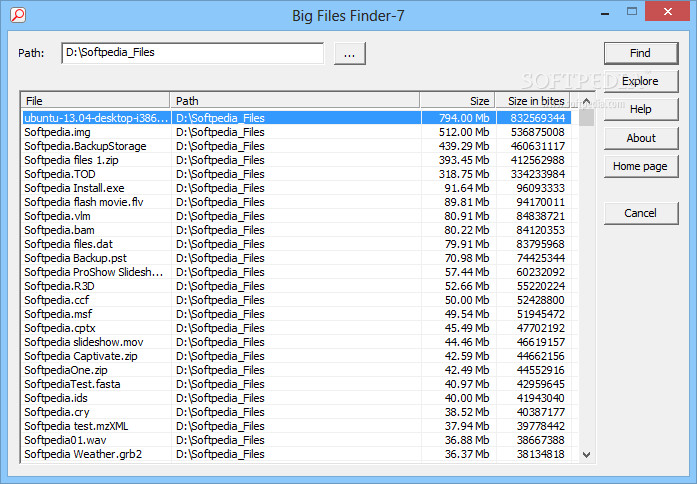The image size is (697, 484).
Task: Click byte value 52428800
Action: coord(541,300)
